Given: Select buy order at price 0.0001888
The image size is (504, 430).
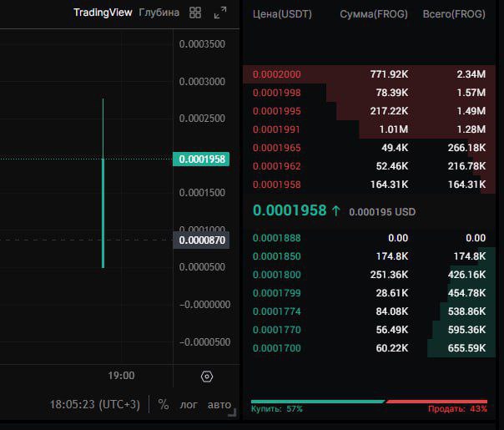Looking at the screenshot, I should (369, 238).
